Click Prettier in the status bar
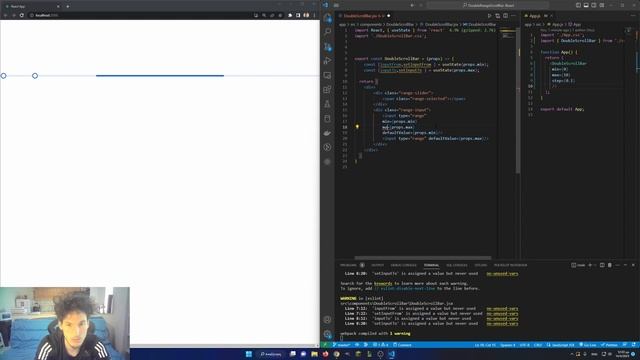 (609, 345)
